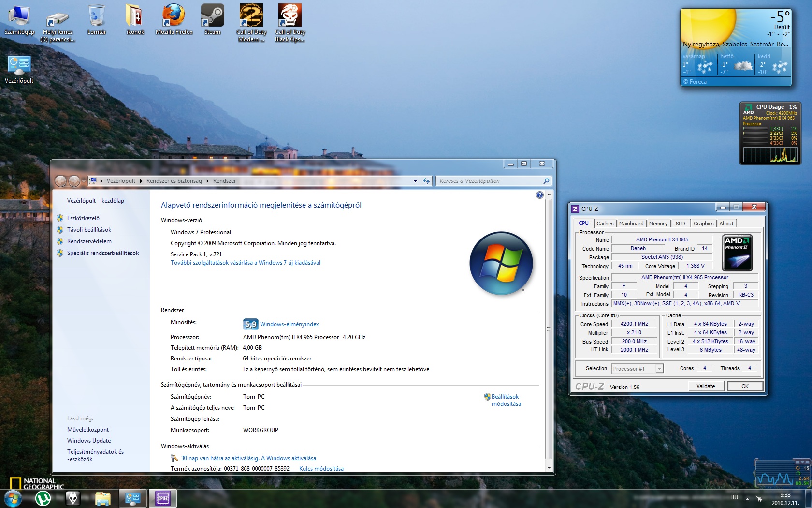Open the Lomtár recycle bin
This screenshot has height=508, width=812.
click(97, 20)
